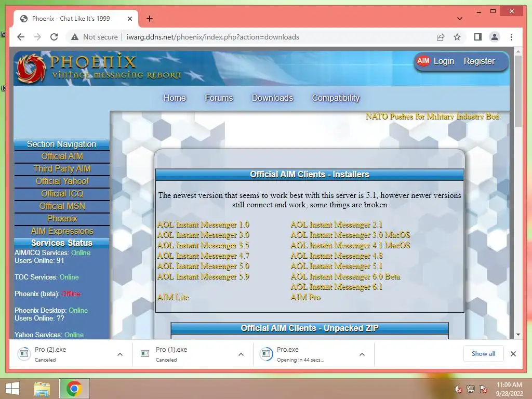Open the Chrome profile avatar
This screenshot has width=532, height=399.
(x=495, y=37)
